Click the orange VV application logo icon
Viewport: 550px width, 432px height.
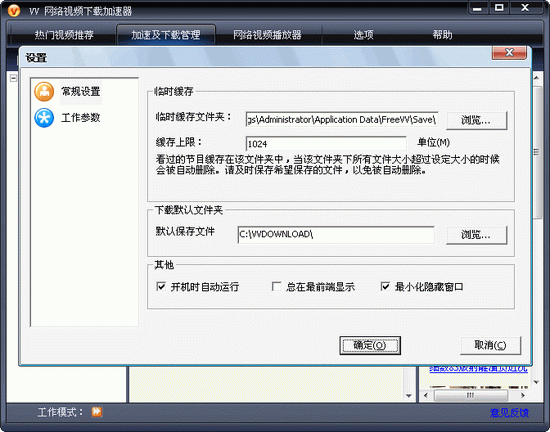pyautogui.click(x=14, y=11)
